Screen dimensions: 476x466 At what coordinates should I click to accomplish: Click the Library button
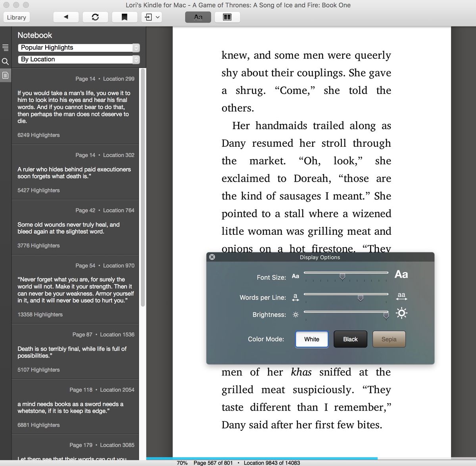(x=16, y=17)
